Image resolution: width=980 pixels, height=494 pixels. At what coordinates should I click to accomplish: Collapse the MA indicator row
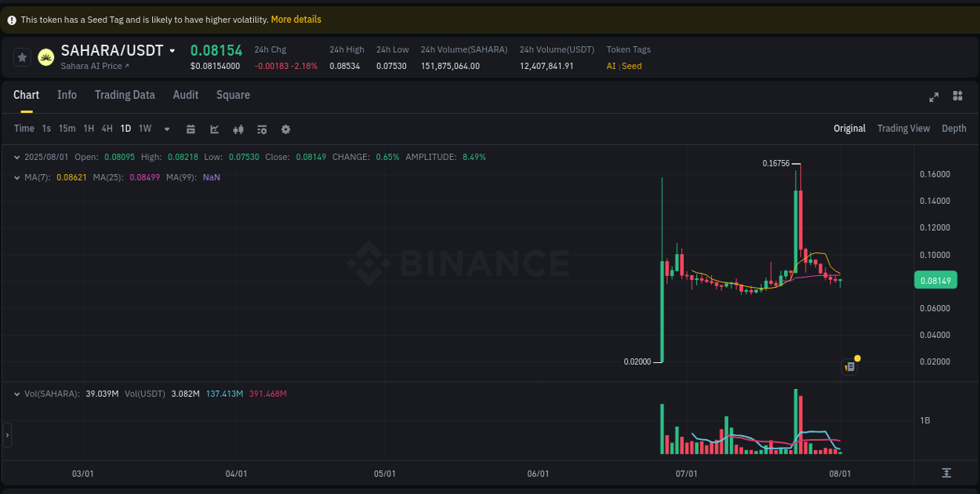(x=17, y=177)
